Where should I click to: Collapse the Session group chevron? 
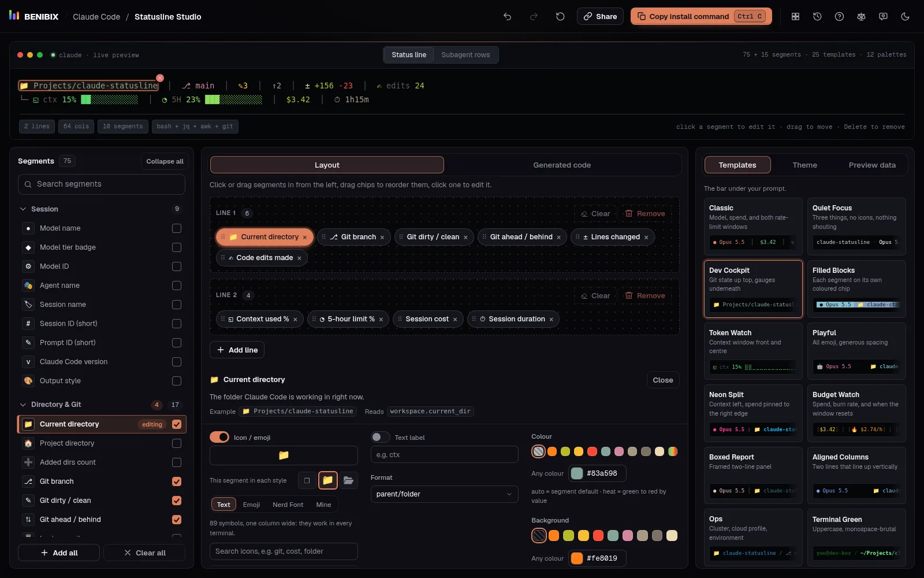click(23, 209)
